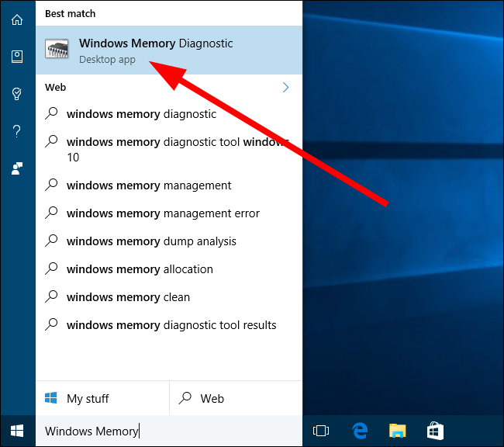
Task: Launch Microsoft Edge from the taskbar
Action: [360, 431]
